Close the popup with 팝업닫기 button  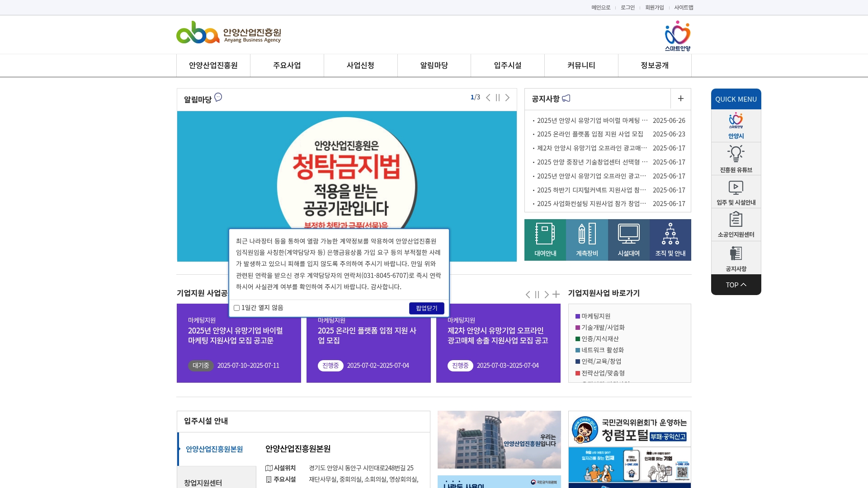point(426,308)
